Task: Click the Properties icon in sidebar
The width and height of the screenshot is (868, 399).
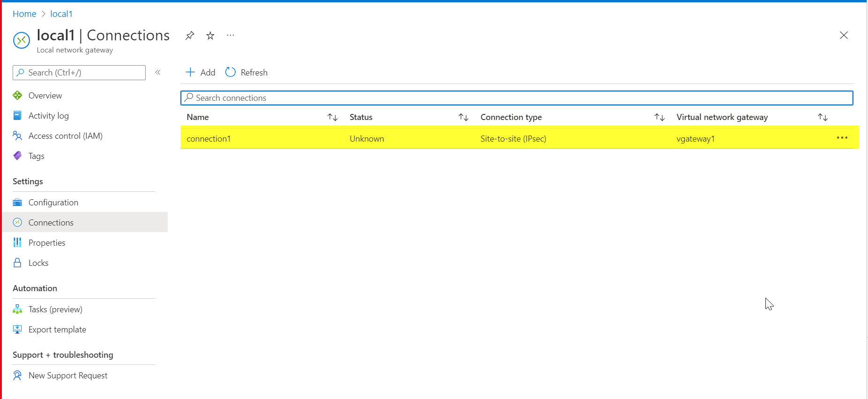Action: click(x=17, y=242)
